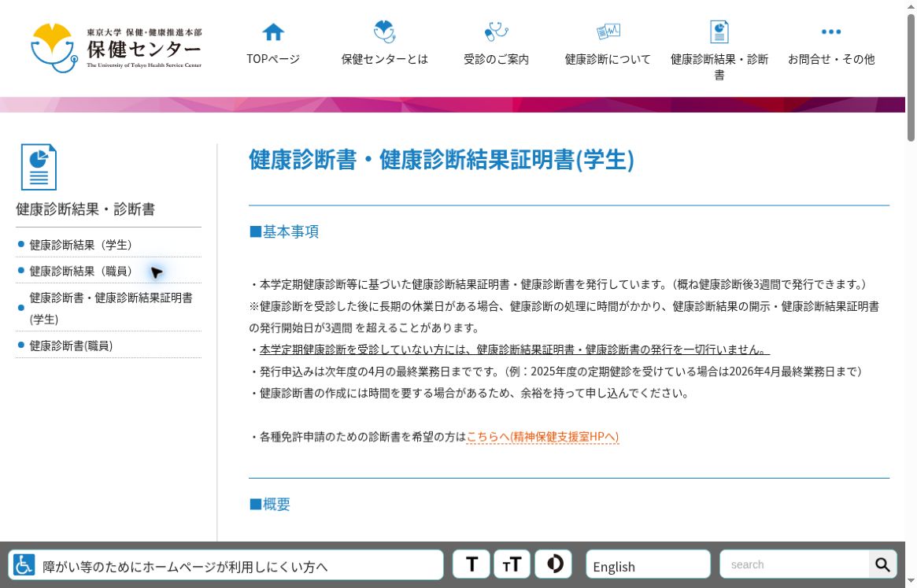The height and width of the screenshot is (588, 917).
Task: Click the large text size tT button
Action: pyautogui.click(x=512, y=564)
